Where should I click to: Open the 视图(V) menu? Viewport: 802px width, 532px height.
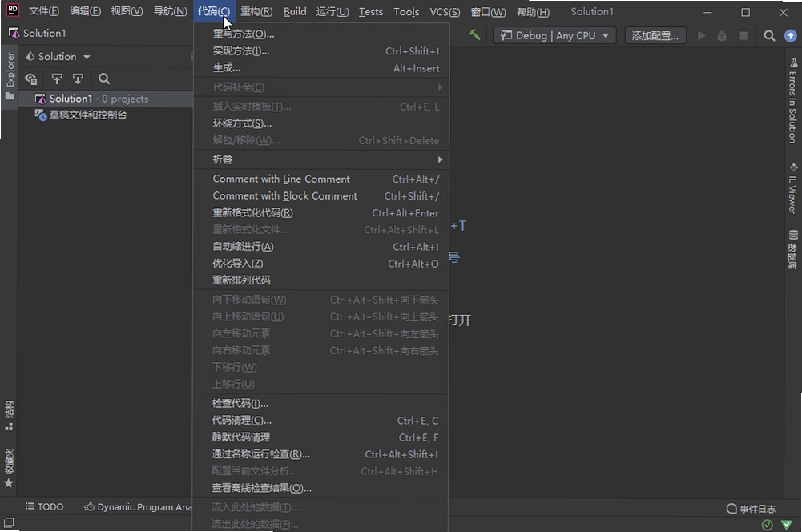click(x=127, y=11)
